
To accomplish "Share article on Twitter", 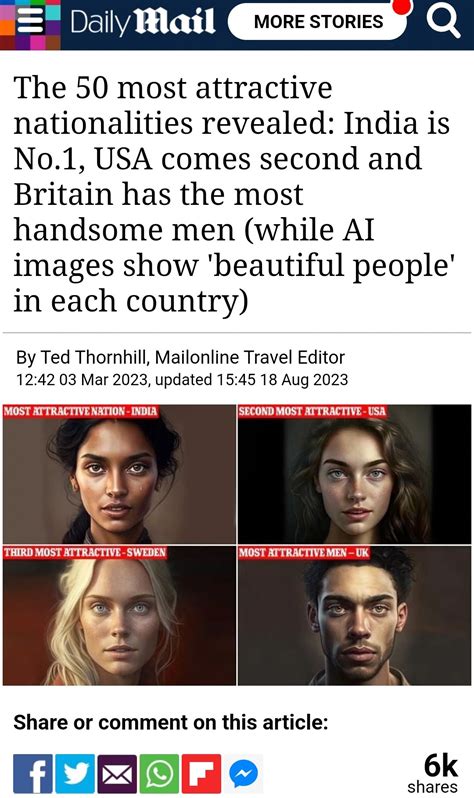I will (75, 774).
